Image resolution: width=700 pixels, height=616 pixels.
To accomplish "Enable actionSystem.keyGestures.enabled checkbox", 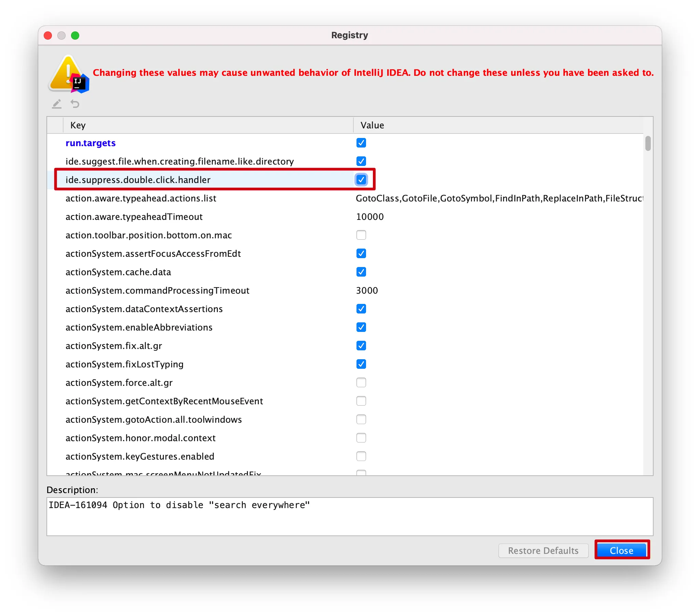I will (361, 456).
